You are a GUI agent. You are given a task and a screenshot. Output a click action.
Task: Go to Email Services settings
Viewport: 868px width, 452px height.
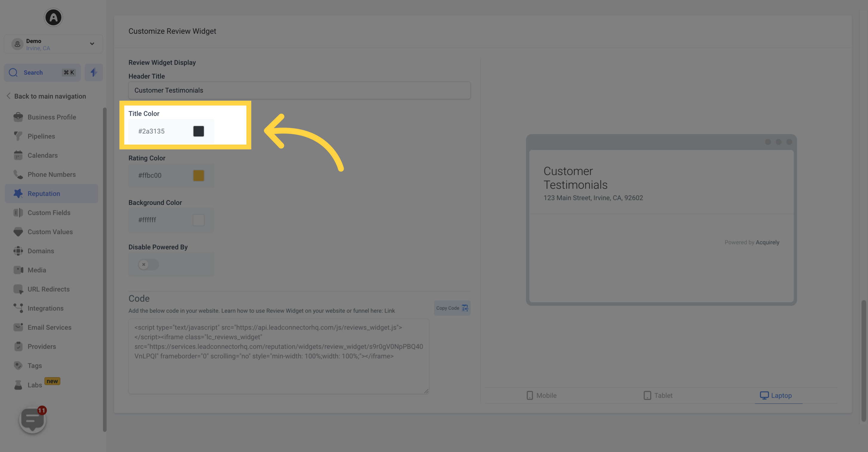[52, 327]
